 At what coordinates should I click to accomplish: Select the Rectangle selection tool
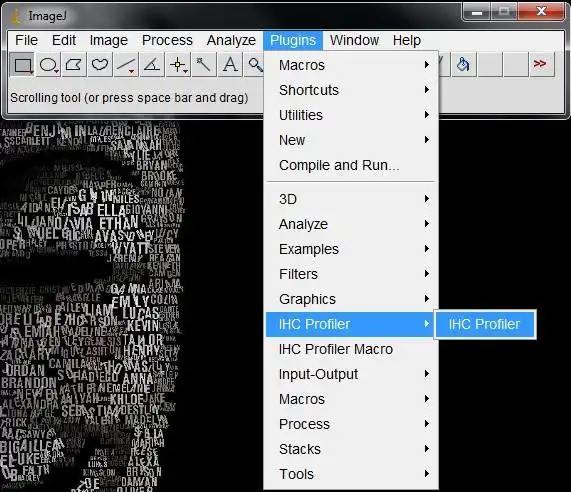pos(23,64)
